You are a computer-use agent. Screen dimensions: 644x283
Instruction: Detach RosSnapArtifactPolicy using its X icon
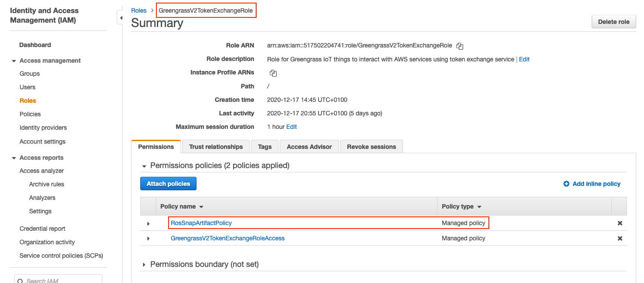pos(620,223)
